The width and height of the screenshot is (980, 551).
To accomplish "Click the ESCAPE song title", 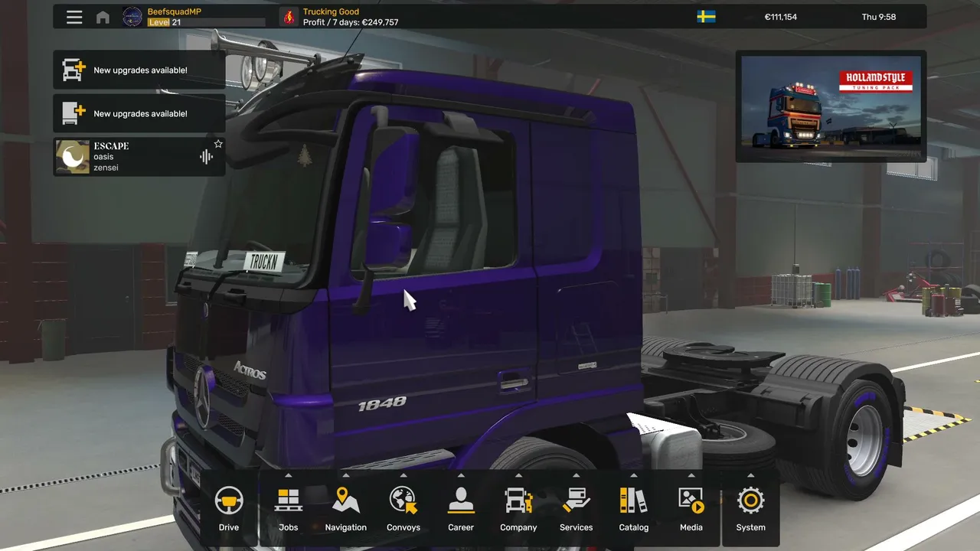I will point(111,146).
